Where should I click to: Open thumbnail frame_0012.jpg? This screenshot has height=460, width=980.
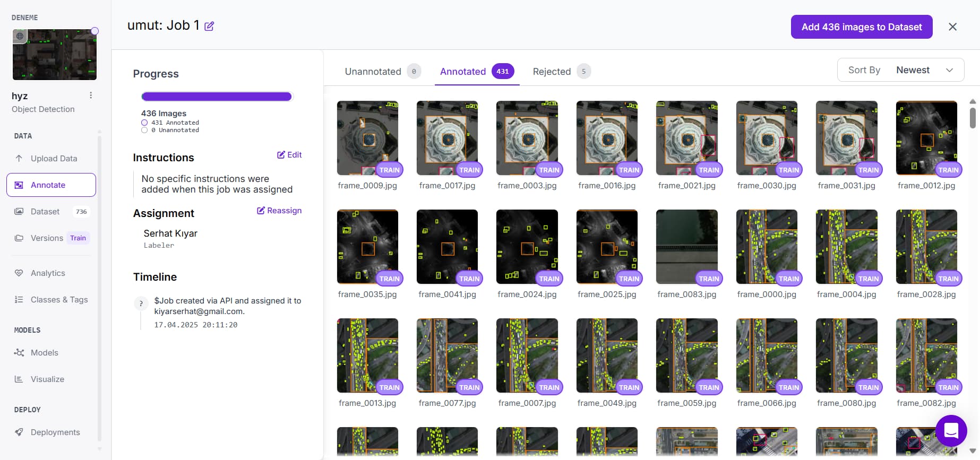[926, 138]
